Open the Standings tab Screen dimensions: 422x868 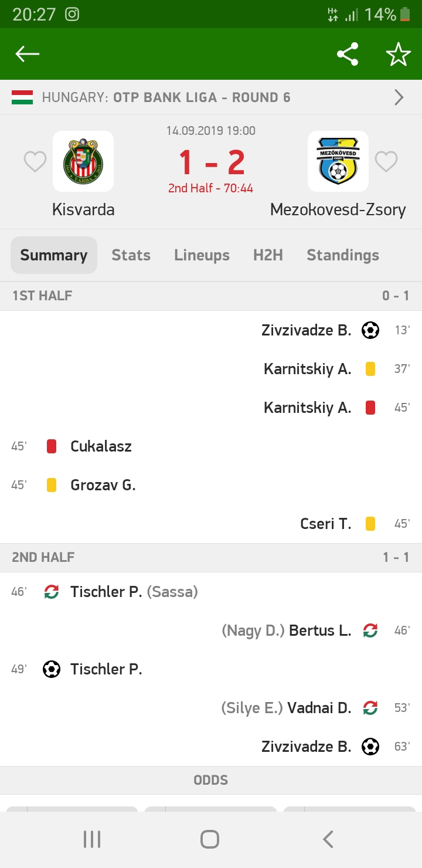tap(343, 255)
